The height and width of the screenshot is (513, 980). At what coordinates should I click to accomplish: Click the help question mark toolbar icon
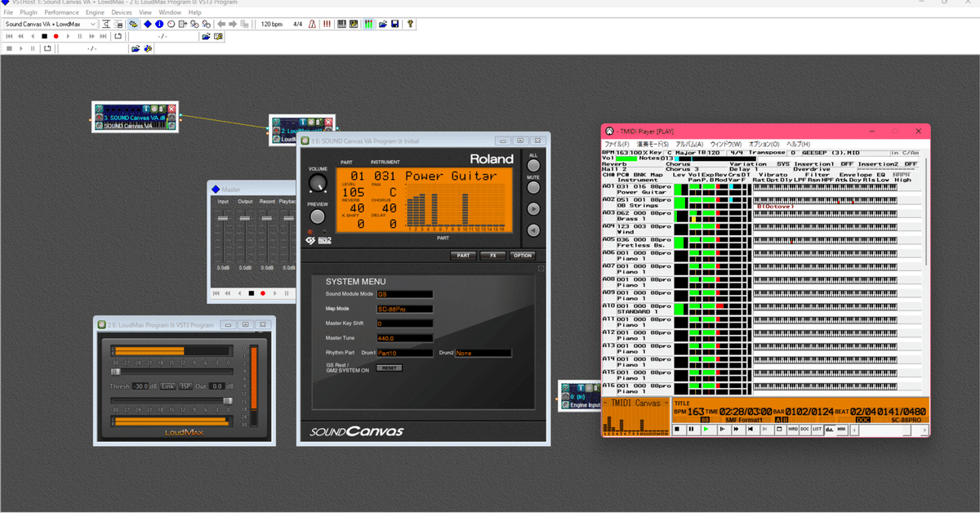point(410,25)
